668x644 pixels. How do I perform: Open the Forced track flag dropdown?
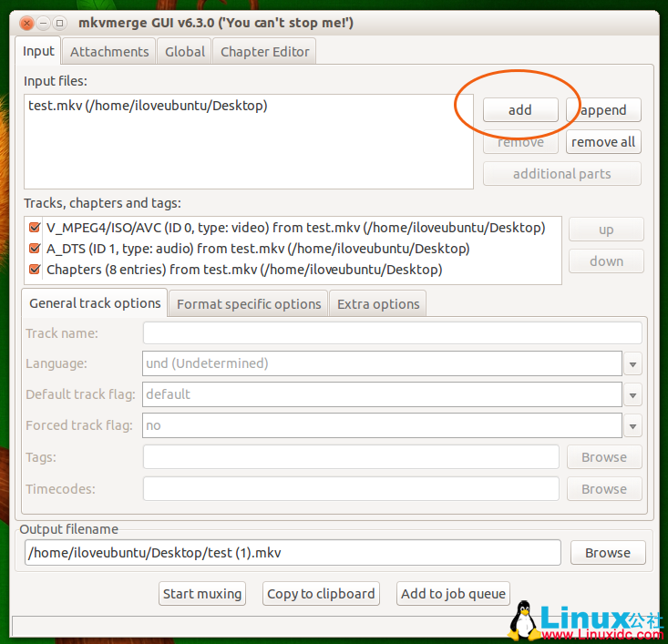pos(633,425)
